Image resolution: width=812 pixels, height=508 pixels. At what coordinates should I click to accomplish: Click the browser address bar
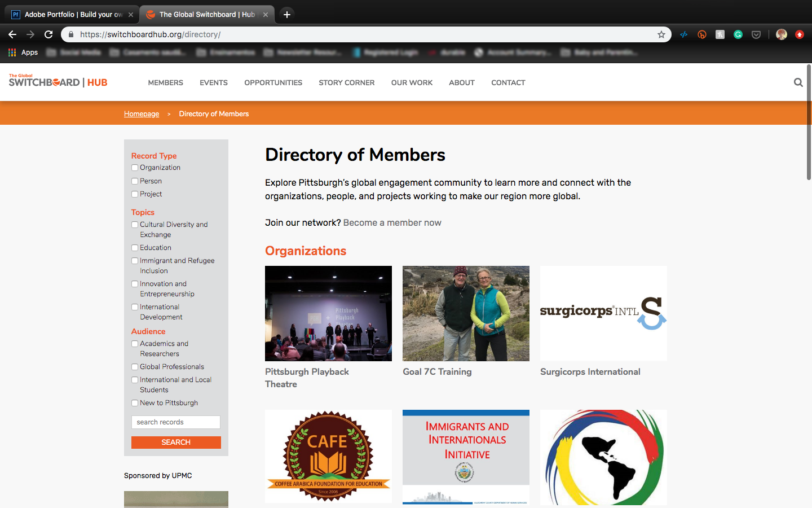pyautogui.click(x=367, y=34)
